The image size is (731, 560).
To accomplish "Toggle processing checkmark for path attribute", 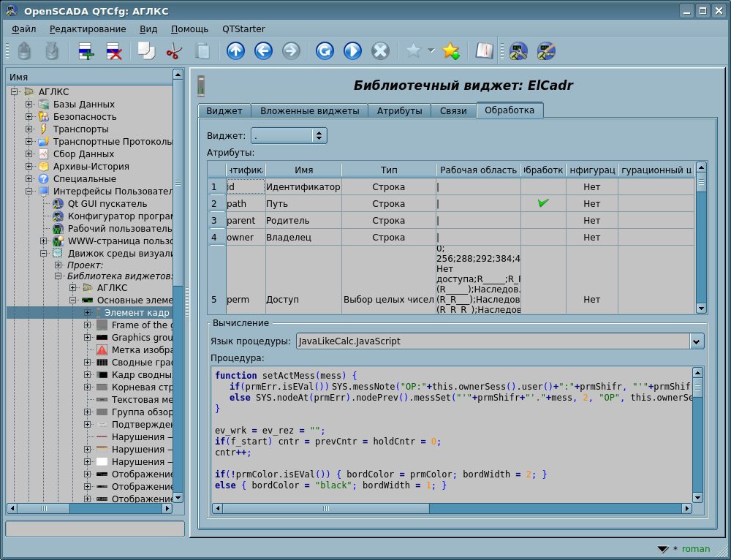I will tap(542, 203).
